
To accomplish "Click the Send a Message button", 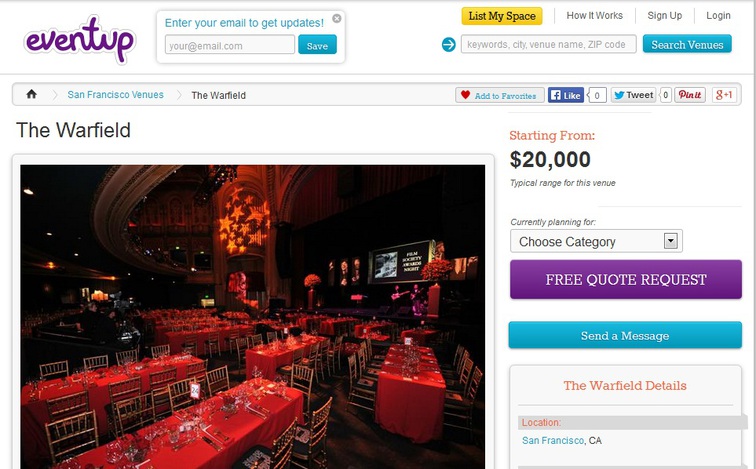I will coord(625,335).
